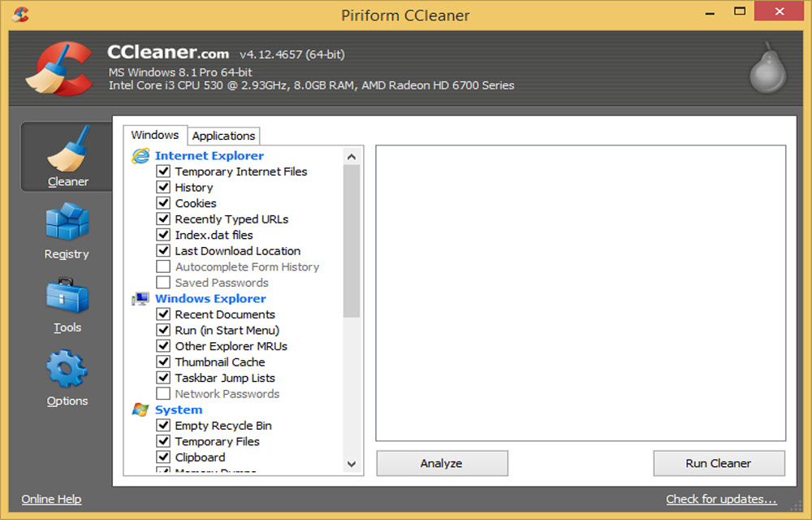Screen dimensions: 812x520
Task: Enable the Saved Passwords checkbox
Action: click(x=163, y=282)
